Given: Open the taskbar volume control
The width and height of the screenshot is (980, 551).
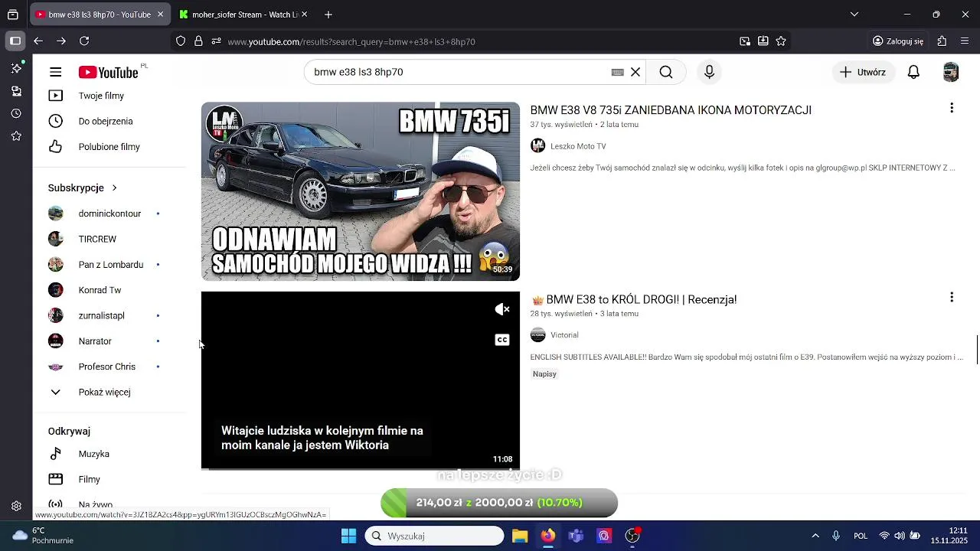Looking at the screenshot, I should 900,536.
